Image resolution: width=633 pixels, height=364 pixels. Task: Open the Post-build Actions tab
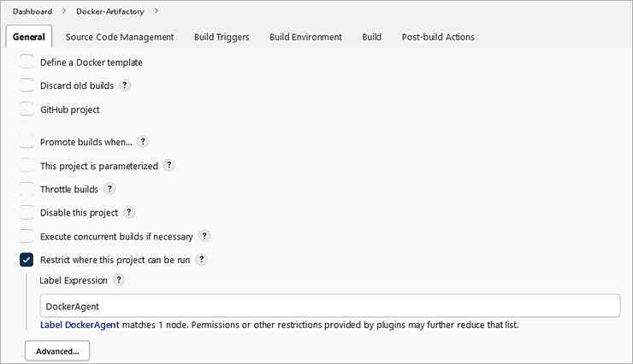coord(438,37)
